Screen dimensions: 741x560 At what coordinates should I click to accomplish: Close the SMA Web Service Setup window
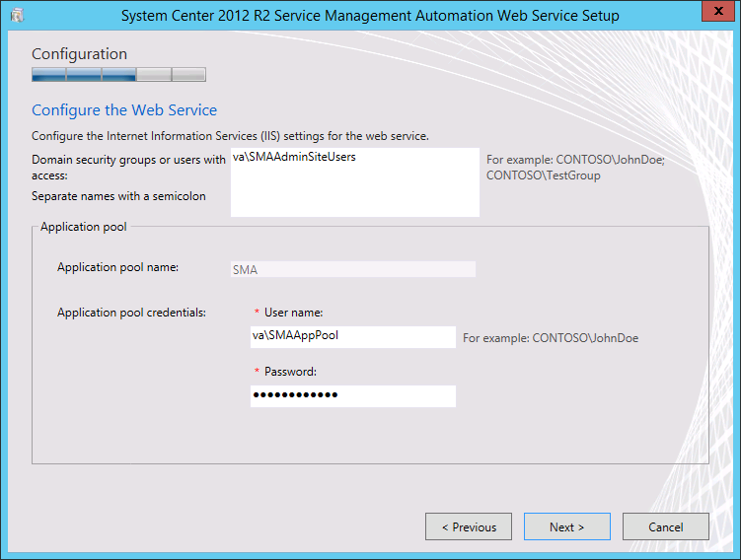[718, 11]
